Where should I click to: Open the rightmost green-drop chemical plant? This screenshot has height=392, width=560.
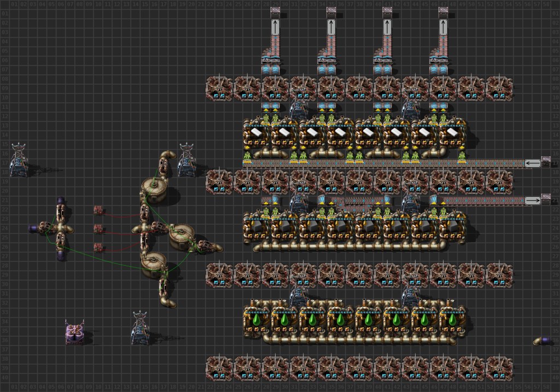click(x=453, y=320)
